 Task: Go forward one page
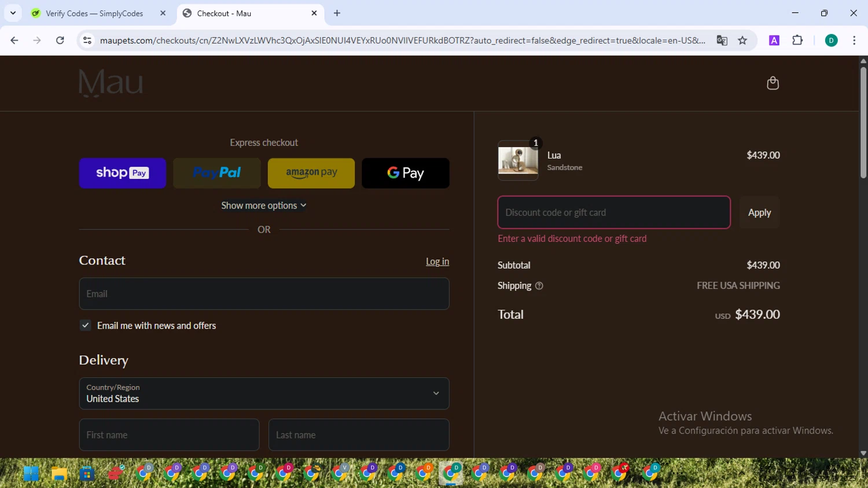tap(37, 41)
